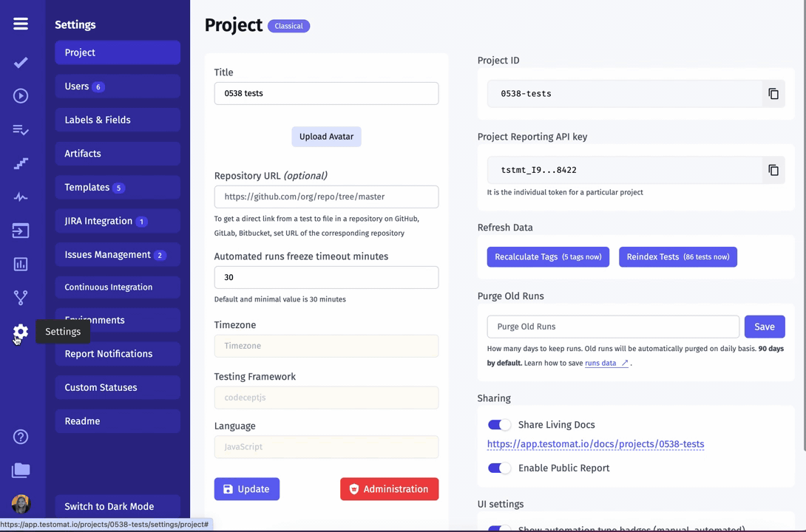Open JIRA Integration settings
Image resolution: width=806 pixels, height=532 pixels.
point(118,221)
